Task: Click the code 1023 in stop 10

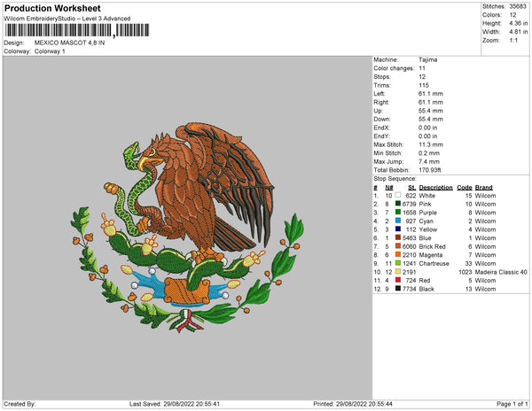Action: 465,272
